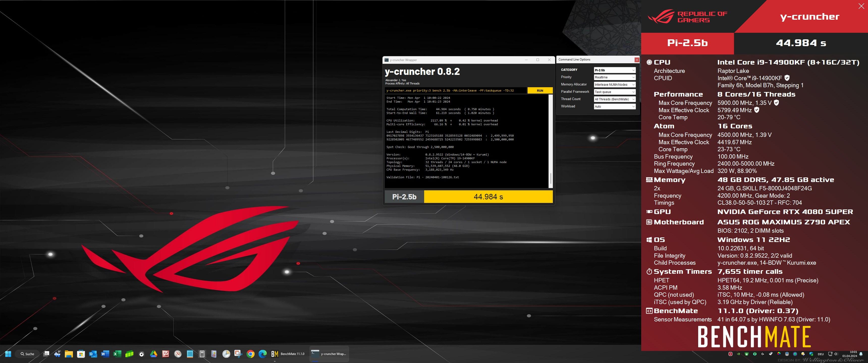Launch Word from the taskbar
The image size is (868, 363).
105,354
